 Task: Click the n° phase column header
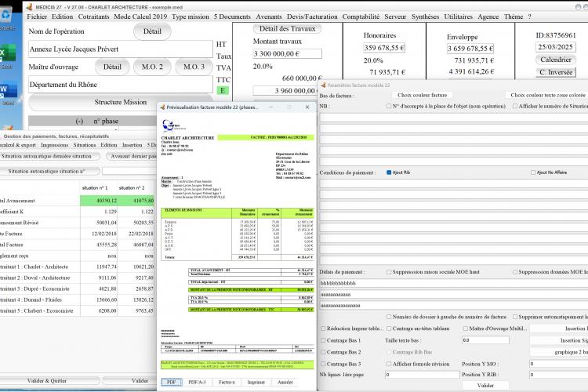[x=106, y=122]
